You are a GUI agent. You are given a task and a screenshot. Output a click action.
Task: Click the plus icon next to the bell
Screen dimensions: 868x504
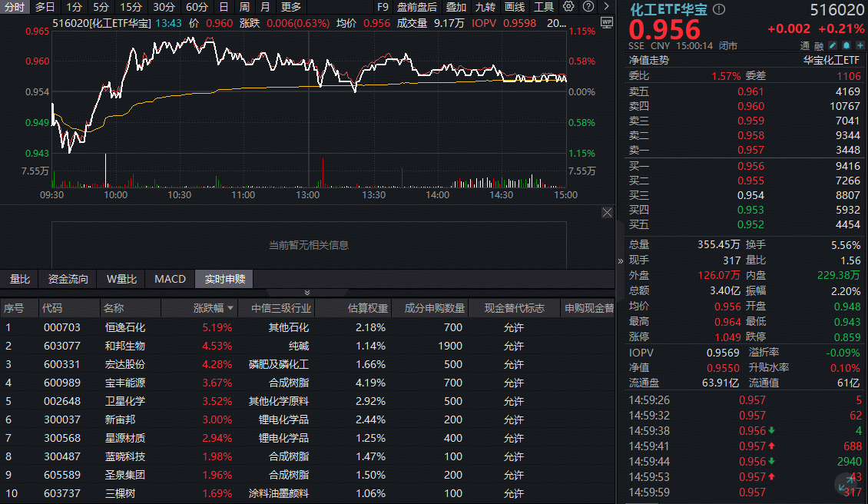[x=860, y=45]
